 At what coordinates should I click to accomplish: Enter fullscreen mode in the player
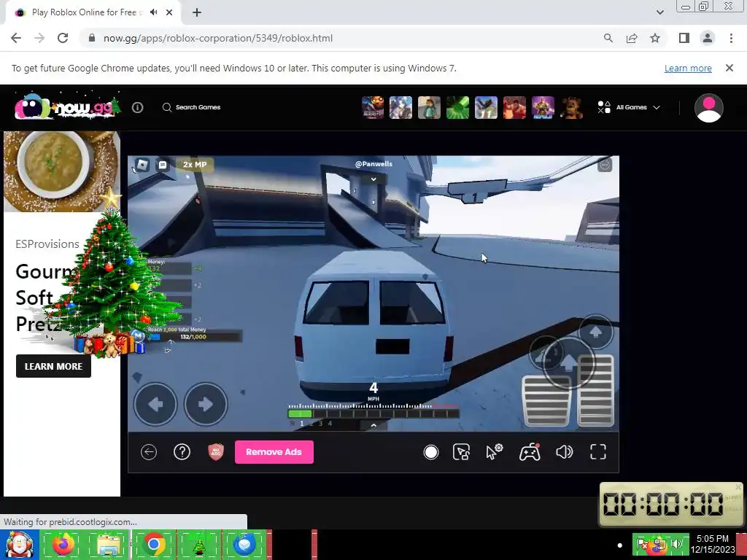click(x=598, y=452)
